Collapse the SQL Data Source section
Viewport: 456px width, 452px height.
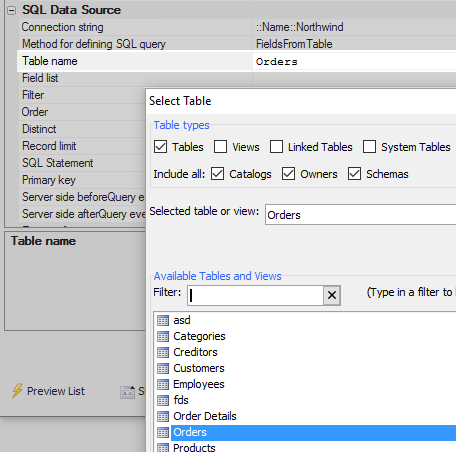coord(11,10)
